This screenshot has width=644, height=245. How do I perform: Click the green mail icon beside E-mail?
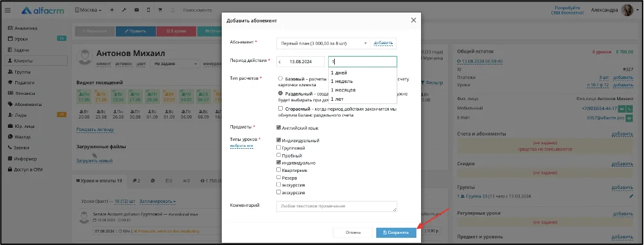[630, 118]
